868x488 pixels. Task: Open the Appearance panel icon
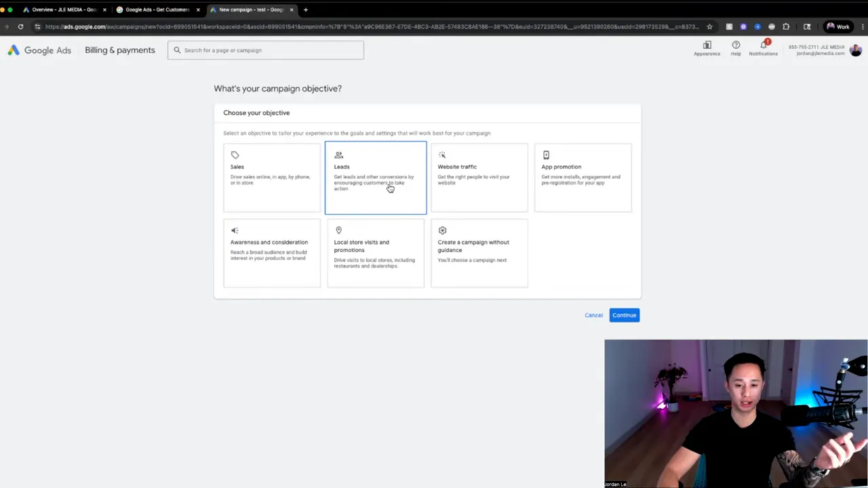[707, 45]
